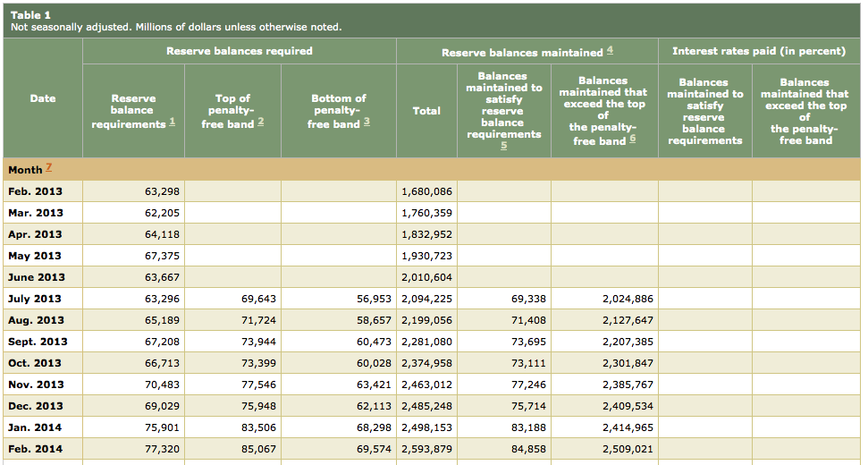Select the May 2013 date cell
868x465 pixels.
[x=43, y=256]
